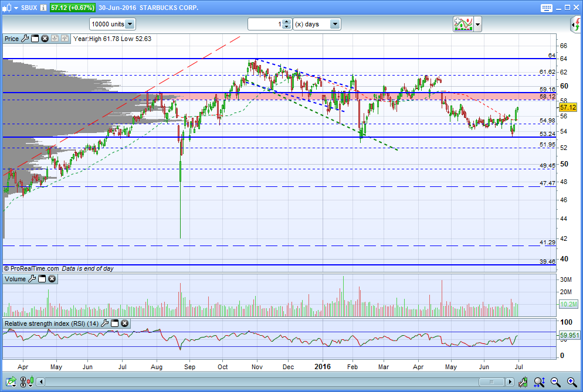Click the 58.12 level label
583x392 pixels.
547,96
